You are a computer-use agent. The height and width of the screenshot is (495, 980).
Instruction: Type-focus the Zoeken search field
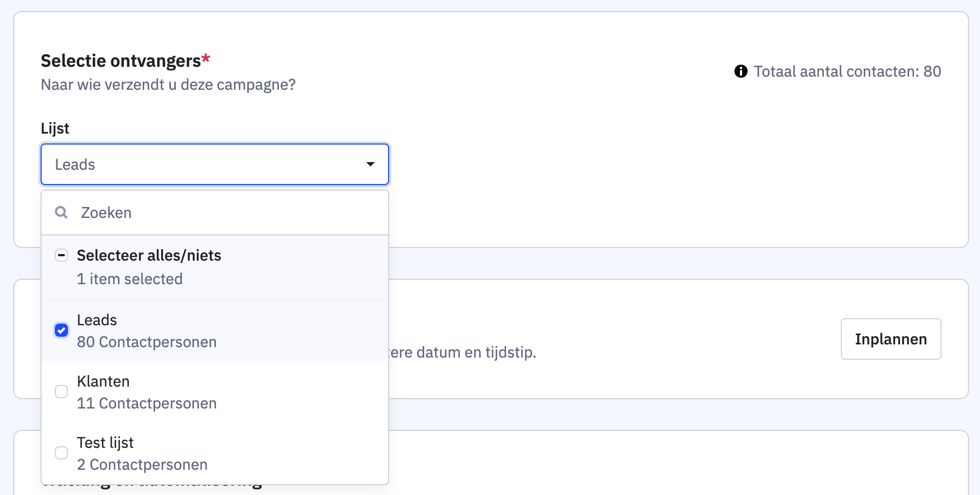[230, 212]
